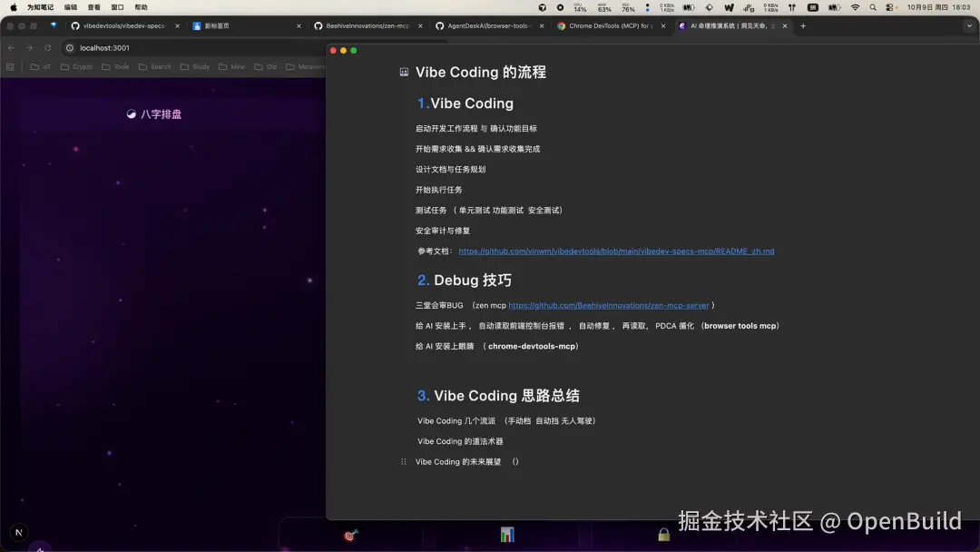
Task: Click the line Vibe Coding 的道法术器
Action: click(460, 441)
